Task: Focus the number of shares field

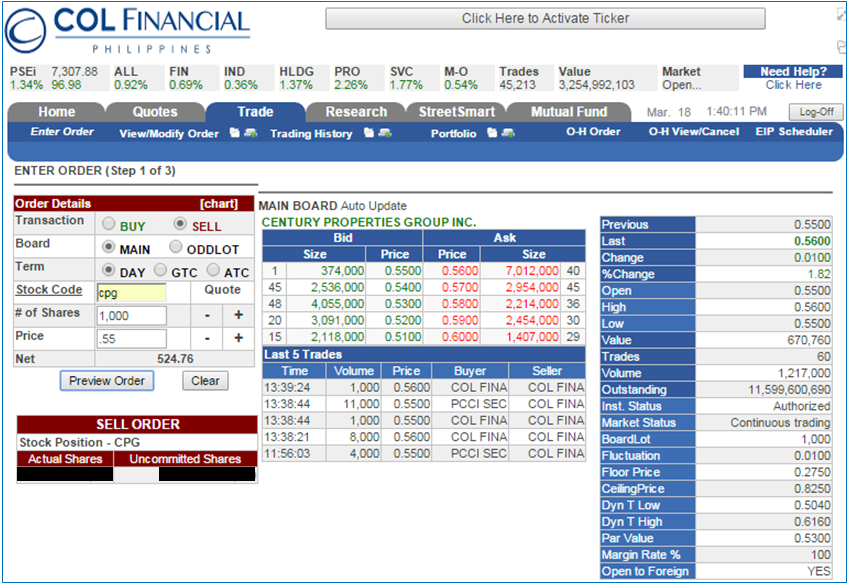Action: coord(131,316)
